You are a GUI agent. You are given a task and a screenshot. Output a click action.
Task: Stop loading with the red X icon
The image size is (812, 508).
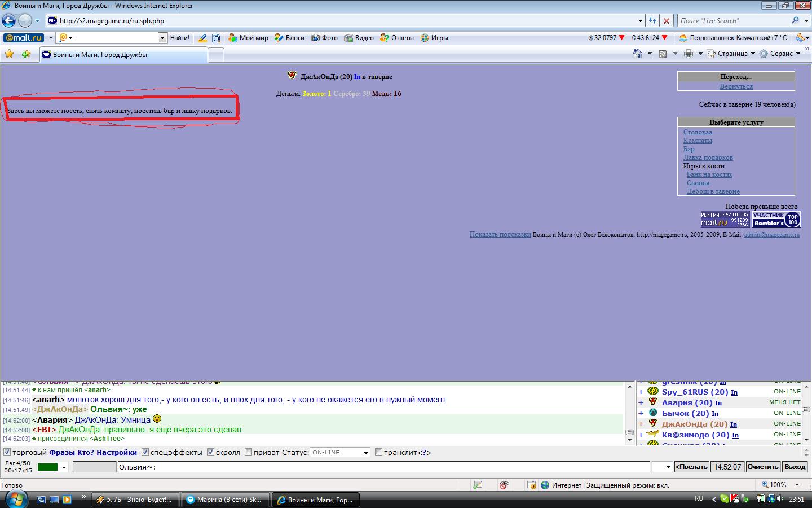tap(667, 21)
